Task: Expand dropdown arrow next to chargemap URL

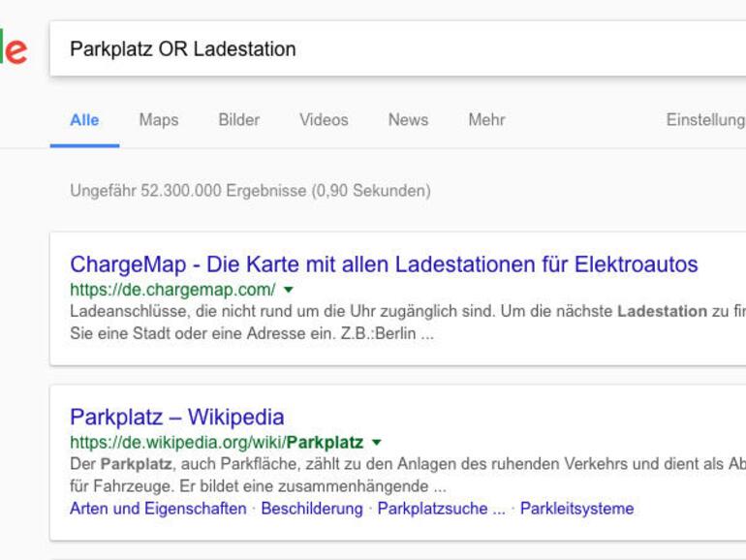Action: [289, 290]
